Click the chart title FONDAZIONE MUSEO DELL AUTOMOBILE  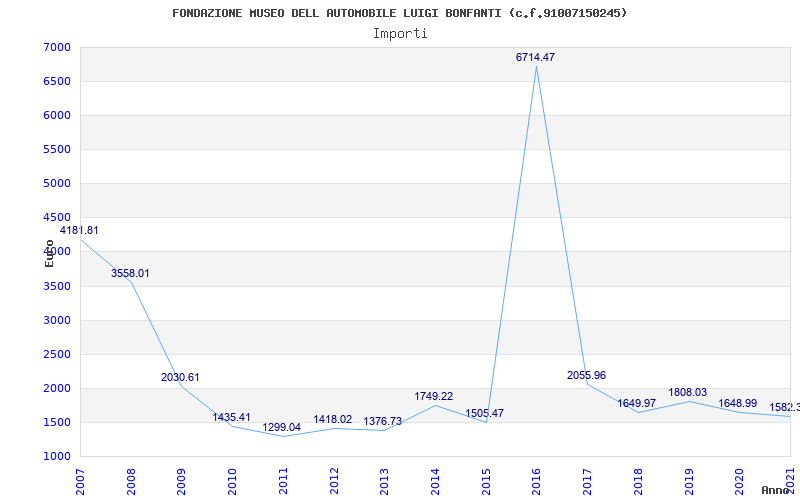click(399, 13)
